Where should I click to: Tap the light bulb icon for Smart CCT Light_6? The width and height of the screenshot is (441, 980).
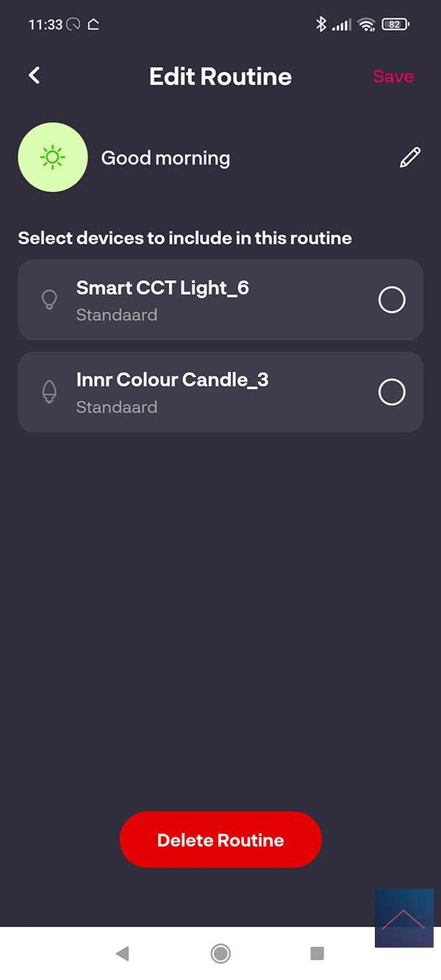pyautogui.click(x=49, y=300)
